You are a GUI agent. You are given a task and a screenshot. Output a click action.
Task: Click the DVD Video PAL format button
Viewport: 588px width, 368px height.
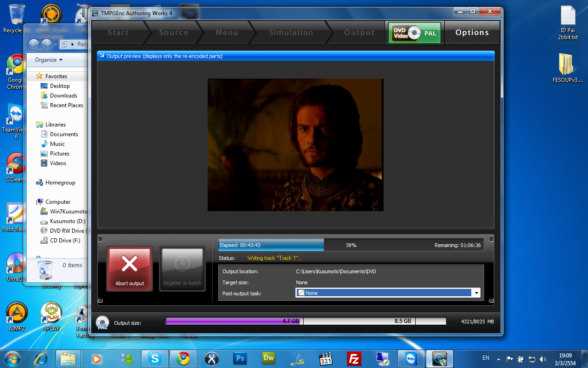414,33
